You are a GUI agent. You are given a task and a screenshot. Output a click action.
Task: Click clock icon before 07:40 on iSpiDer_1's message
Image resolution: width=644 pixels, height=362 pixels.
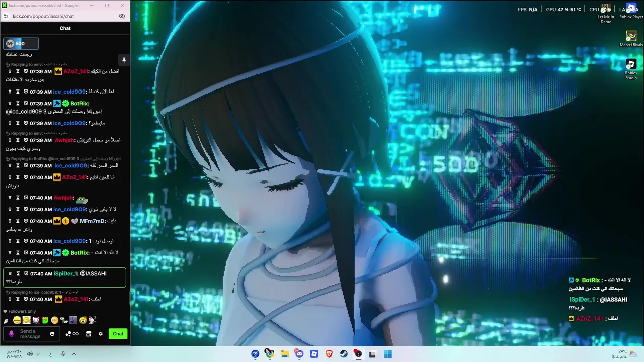click(x=26, y=274)
